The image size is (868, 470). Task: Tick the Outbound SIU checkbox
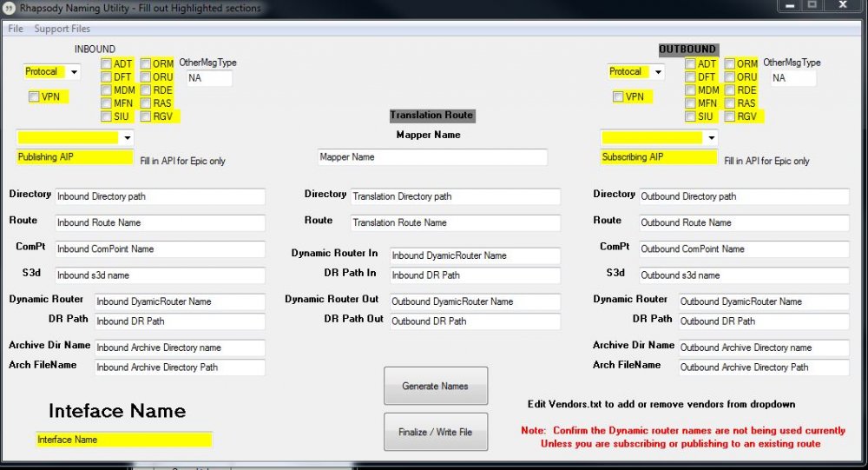690,116
